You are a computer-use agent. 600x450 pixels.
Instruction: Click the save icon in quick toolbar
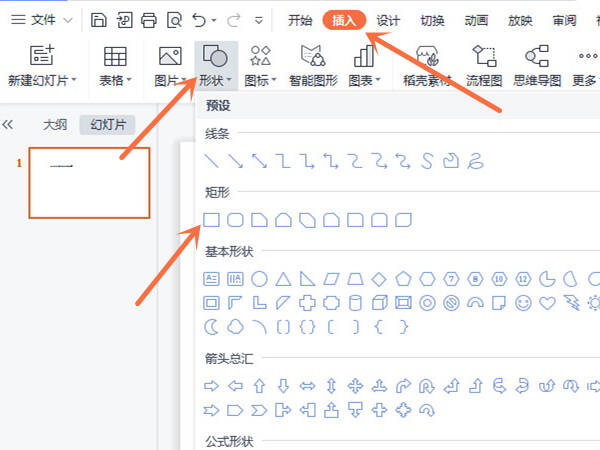pos(98,20)
